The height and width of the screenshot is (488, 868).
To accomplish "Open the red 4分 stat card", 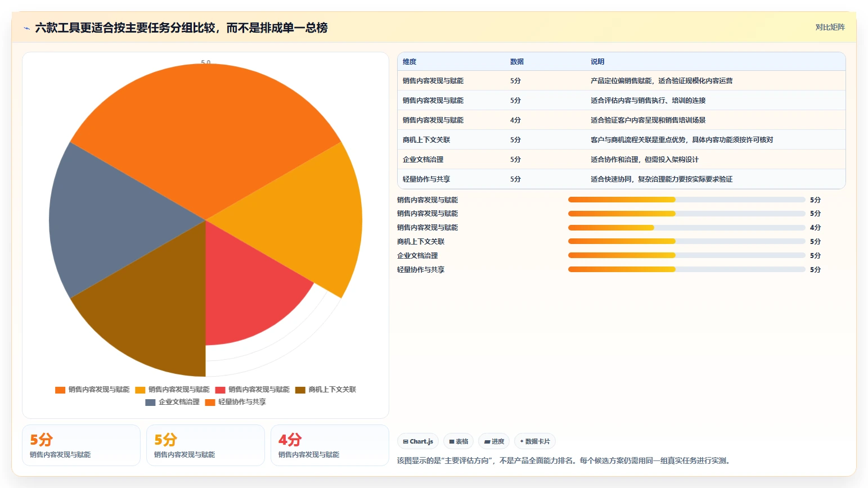I will click(330, 445).
